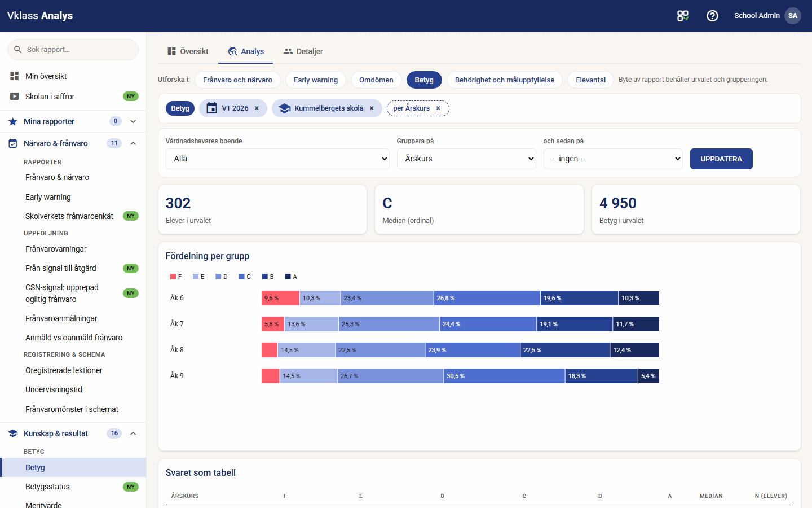
Task: Click the calendar icon on VT 2026 chip
Action: [x=211, y=108]
